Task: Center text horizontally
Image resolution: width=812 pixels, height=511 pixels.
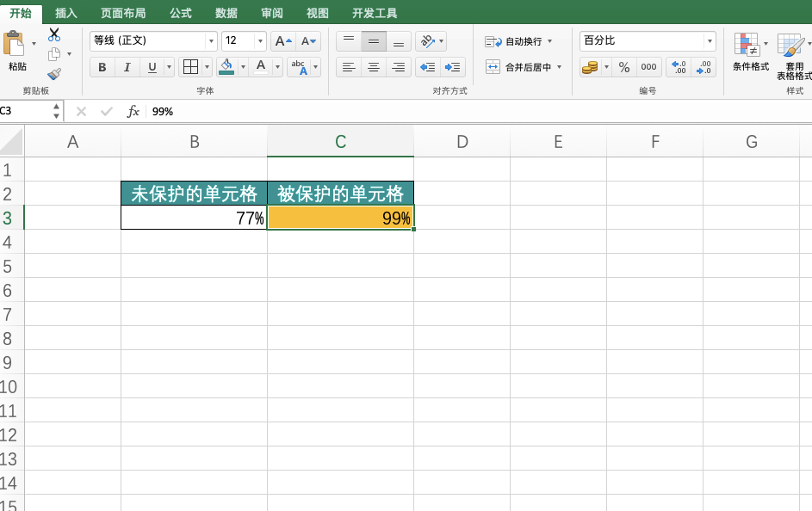Action: pyautogui.click(x=374, y=67)
